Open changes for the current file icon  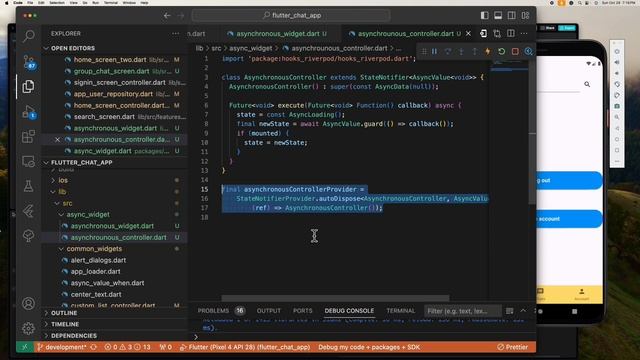pos(483,33)
